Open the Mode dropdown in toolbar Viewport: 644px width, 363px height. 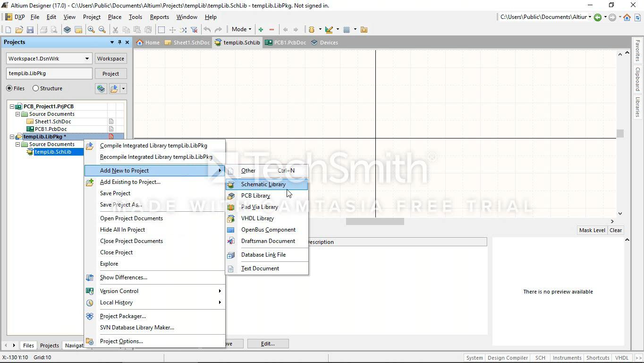pyautogui.click(x=242, y=29)
